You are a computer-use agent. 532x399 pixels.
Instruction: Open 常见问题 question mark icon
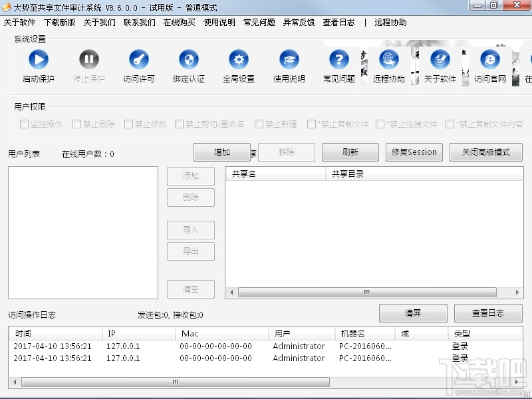[x=339, y=59]
